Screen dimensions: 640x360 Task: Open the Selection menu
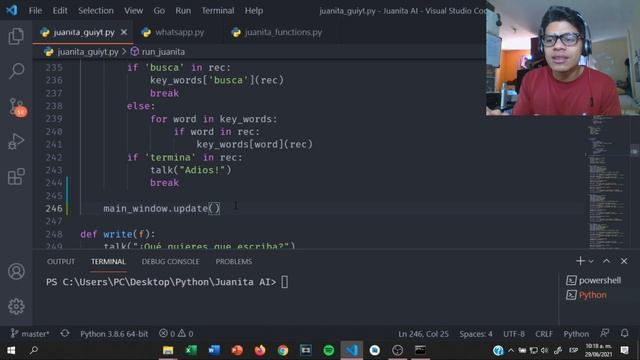[96, 11]
